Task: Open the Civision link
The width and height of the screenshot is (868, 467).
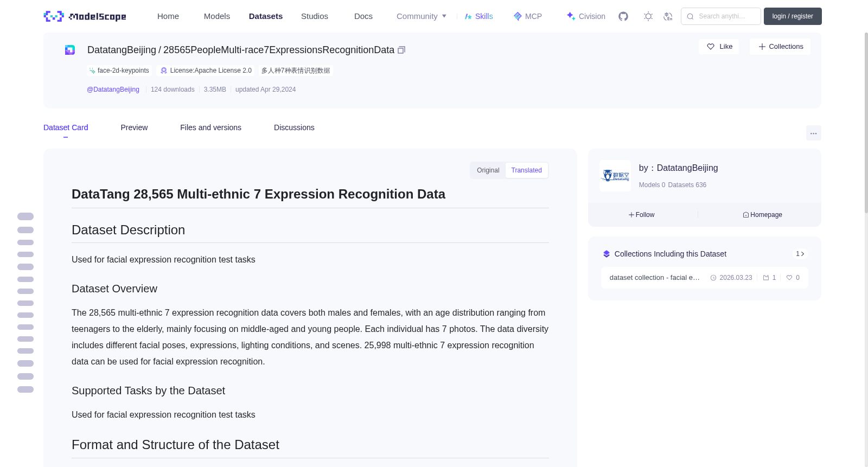Action: 586,16
